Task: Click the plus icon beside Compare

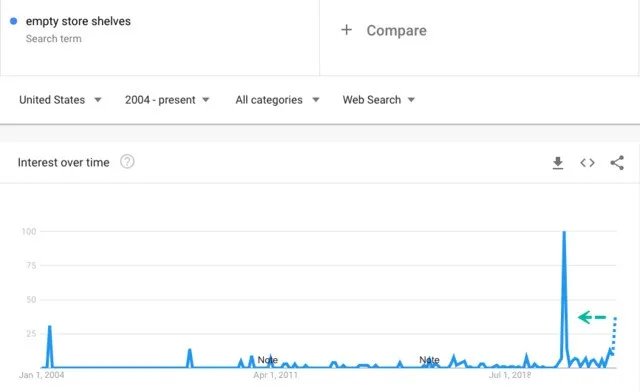Action: click(x=346, y=29)
